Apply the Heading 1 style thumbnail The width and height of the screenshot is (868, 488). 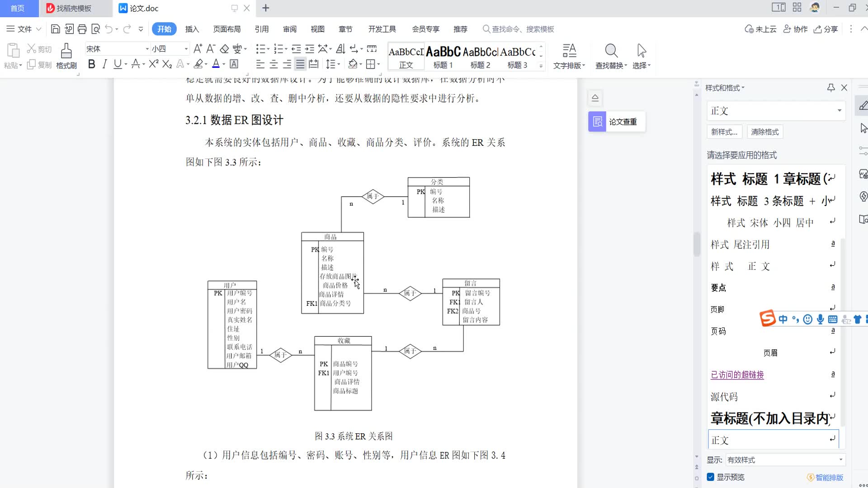(443, 56)
